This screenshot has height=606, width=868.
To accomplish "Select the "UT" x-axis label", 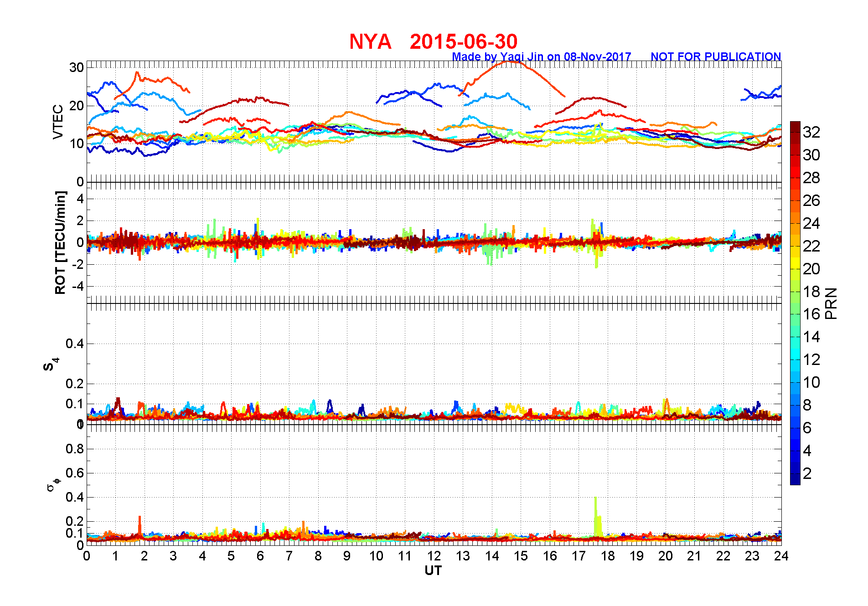I will (433, 570).
